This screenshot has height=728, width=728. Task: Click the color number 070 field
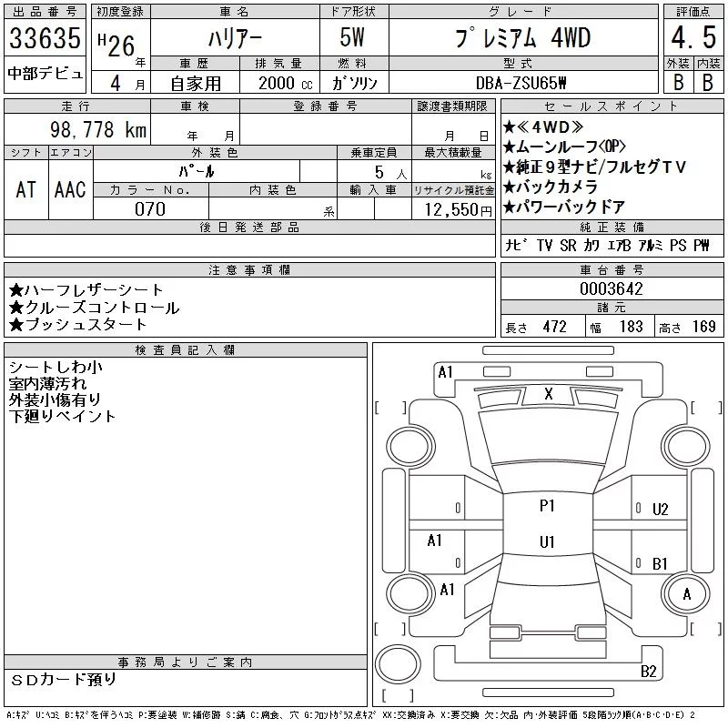point(150,209)
